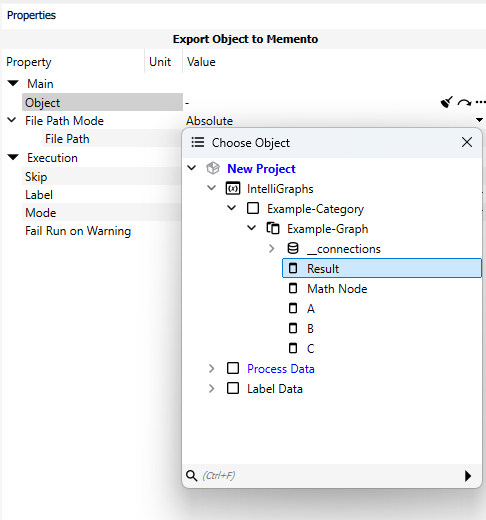Expand the Process Data node
Image resolution: width=486 pixels, height=520 pixels.
pyautogui.click(x=212, y=368)
